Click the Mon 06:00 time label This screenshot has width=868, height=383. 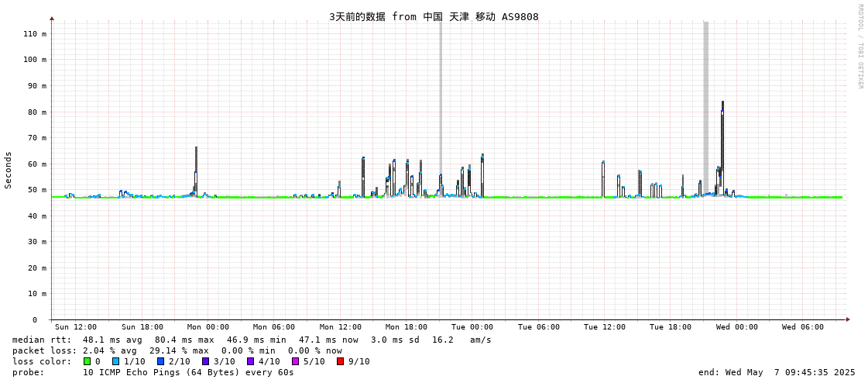click(x=274, y=328)
